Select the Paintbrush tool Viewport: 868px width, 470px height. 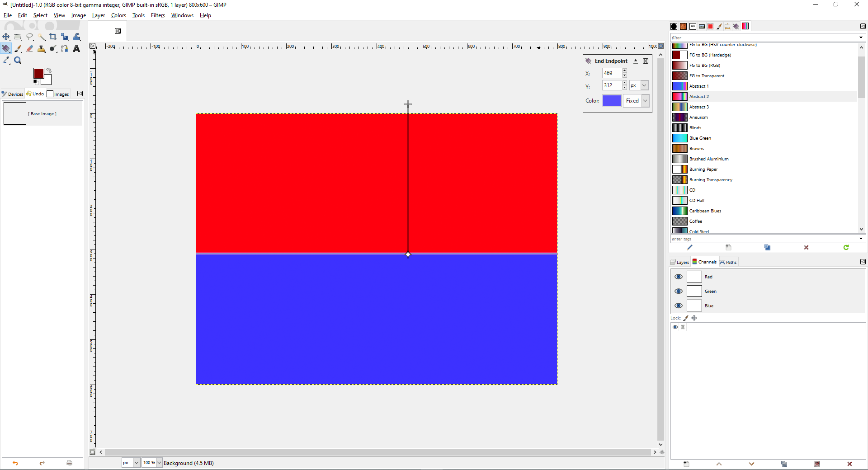(18, 48)
